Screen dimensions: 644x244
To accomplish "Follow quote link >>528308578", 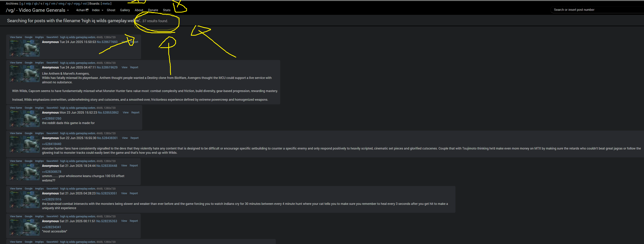I will tap(52, 172).
